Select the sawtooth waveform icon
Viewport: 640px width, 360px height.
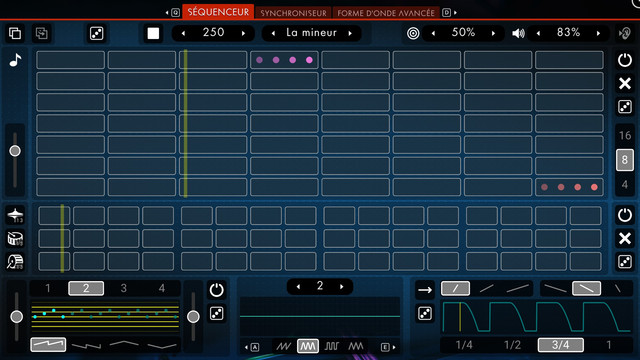[284, 347]
